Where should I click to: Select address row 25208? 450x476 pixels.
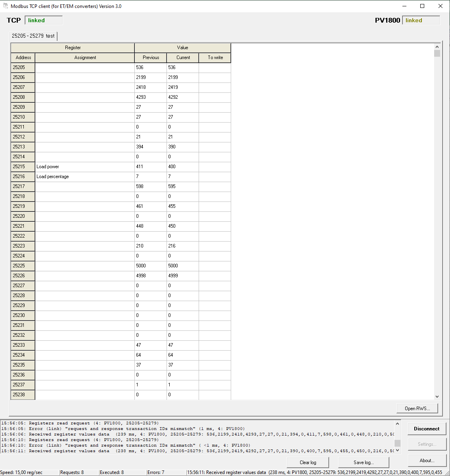pyautogui.click(x=23, y=97)
